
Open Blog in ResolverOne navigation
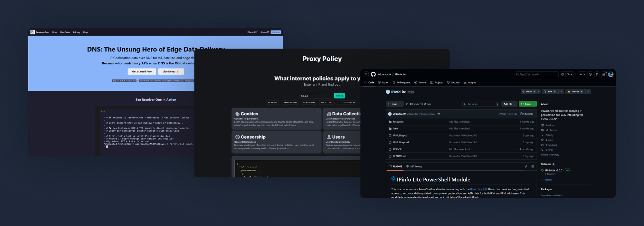85,32
